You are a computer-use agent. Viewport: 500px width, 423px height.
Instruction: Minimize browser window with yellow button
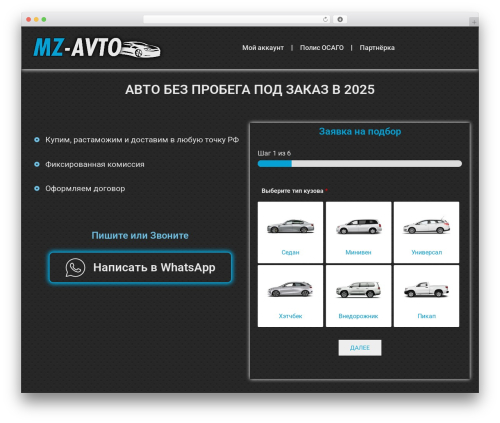[x=36, y=20]
